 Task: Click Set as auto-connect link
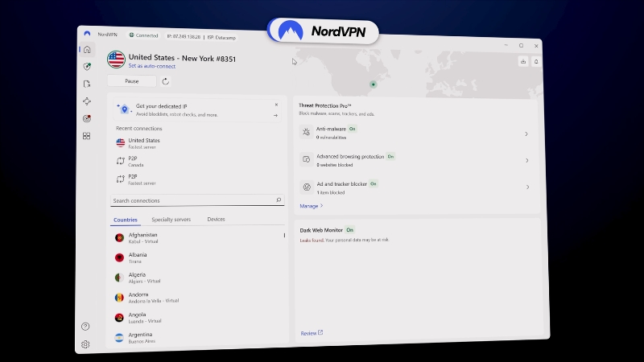[x=152, y=66]
